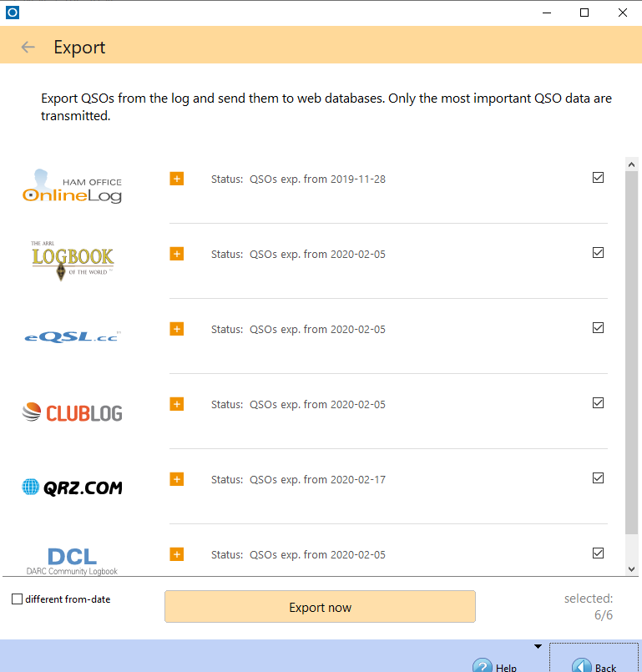Click the Clublog logo
This screenshot has width=642, height=672.
[72, 412]
